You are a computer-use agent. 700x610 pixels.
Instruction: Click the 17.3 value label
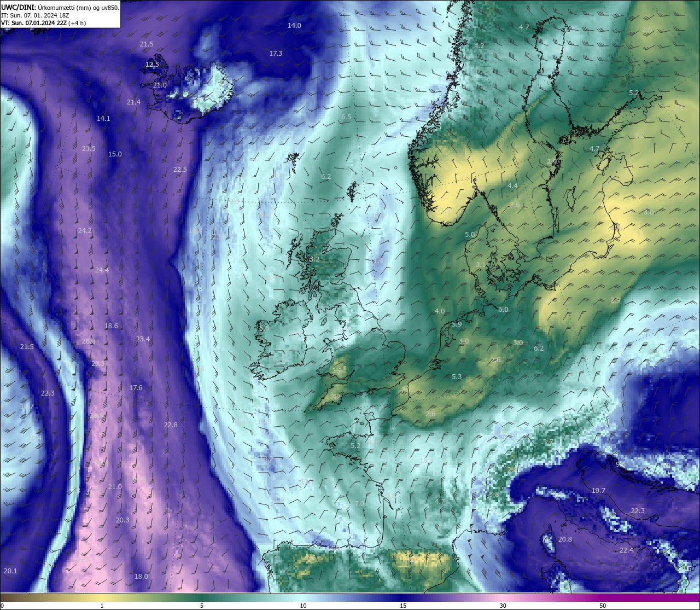276,53
